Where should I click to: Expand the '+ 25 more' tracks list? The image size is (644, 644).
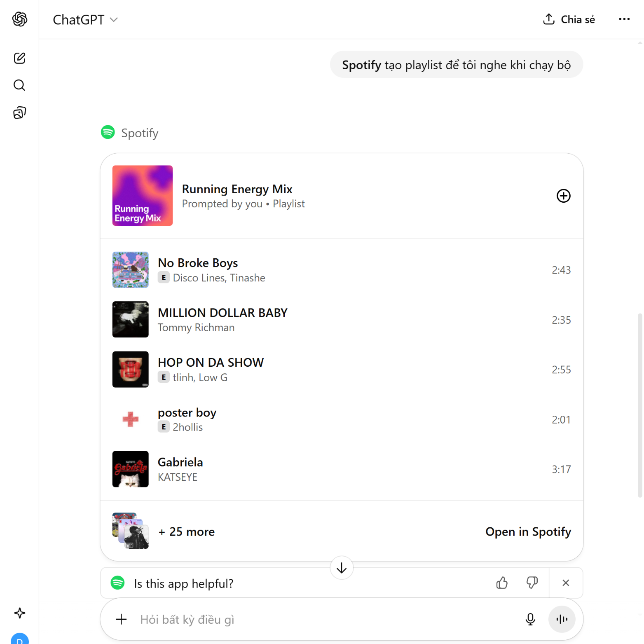click(187, 532)
